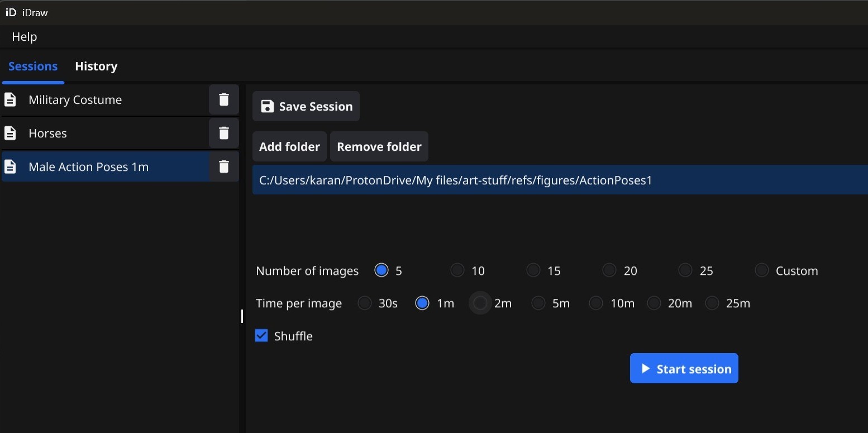Screen dimensions: 868x433
Task: Enable the Shuffle option
Action: pos(261,335)
